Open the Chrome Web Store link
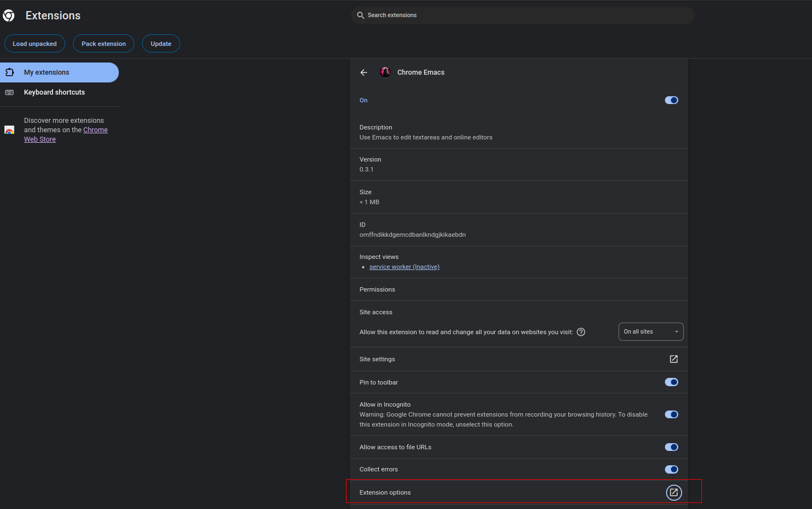This screenshot has height=509, width=812. point(66,134)
